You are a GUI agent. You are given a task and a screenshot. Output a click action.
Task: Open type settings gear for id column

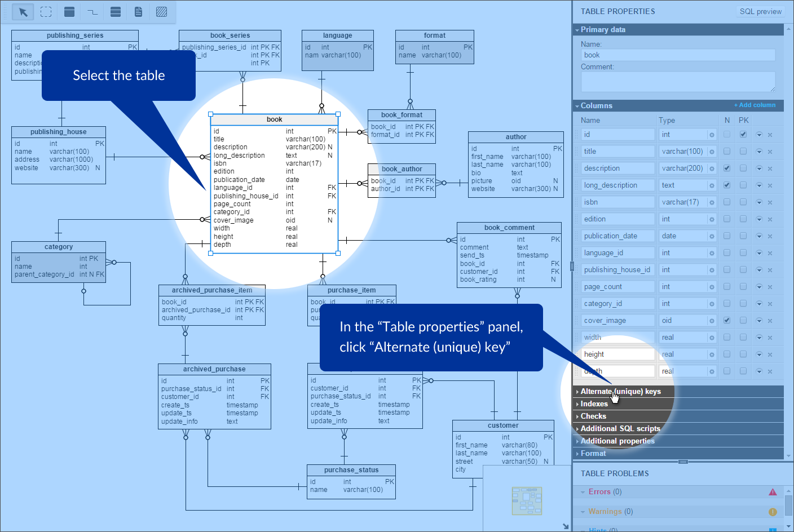(712, 135)
